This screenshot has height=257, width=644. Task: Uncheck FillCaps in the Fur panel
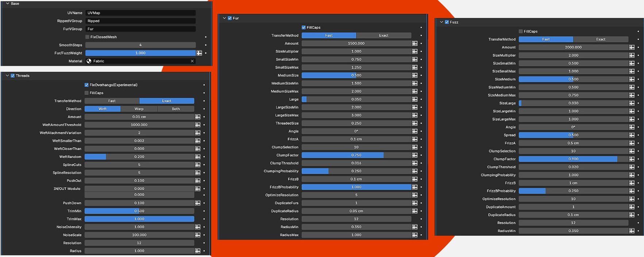304,27
